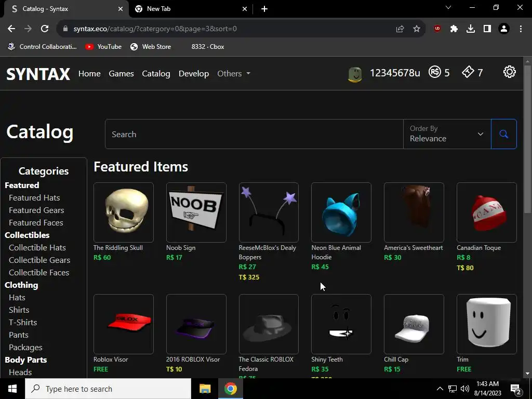532x399 pixels.
Task: Open Develop in the navbar
Action: (x=194, y=74)
